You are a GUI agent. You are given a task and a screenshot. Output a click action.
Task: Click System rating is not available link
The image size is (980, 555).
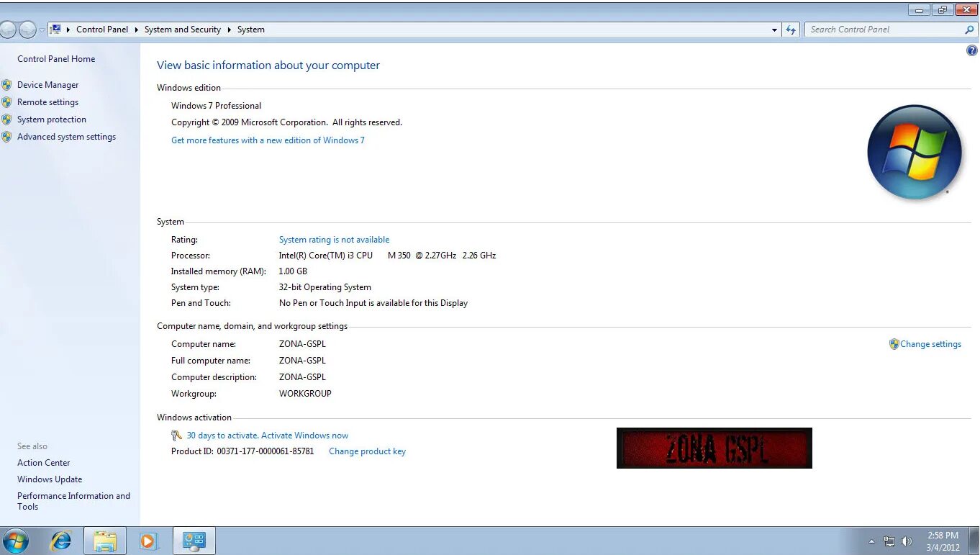(334, 240)
